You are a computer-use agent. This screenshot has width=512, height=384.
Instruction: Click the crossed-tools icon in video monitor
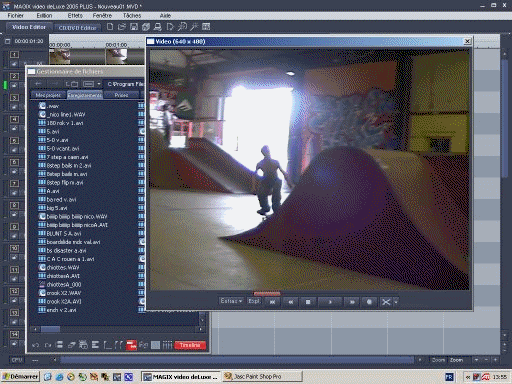click(x=386, y=302)
